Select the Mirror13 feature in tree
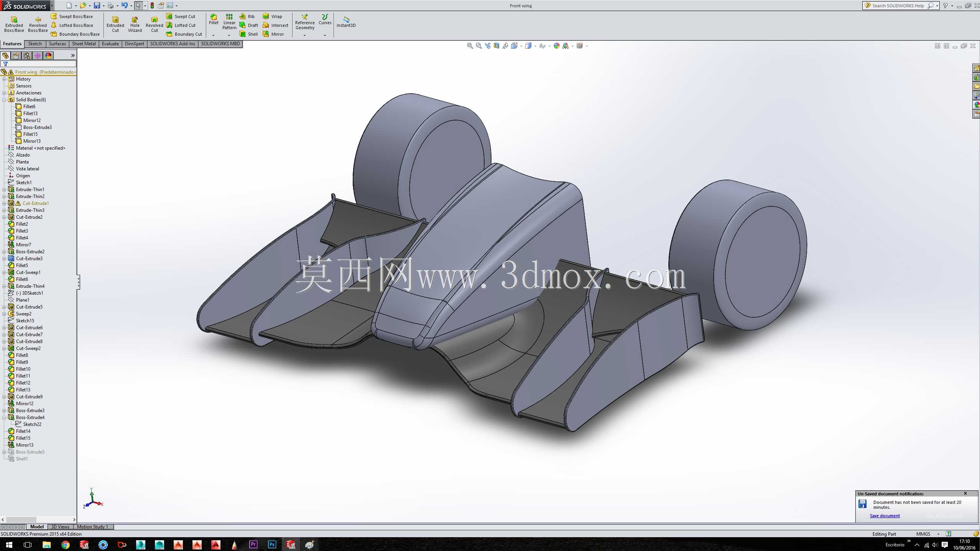Image resolution: width=980 pixels, height=551 pixels. [25, 445]
